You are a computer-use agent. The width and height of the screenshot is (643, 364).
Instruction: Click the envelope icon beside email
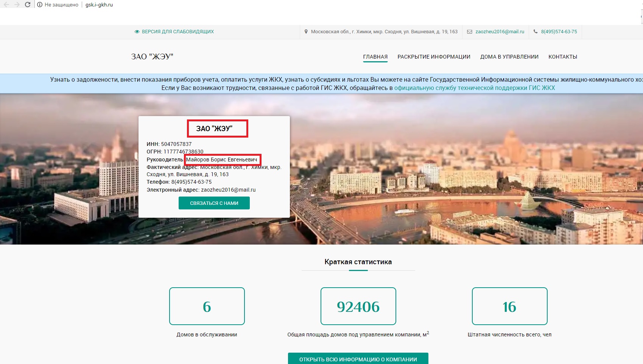click(470, 32)
